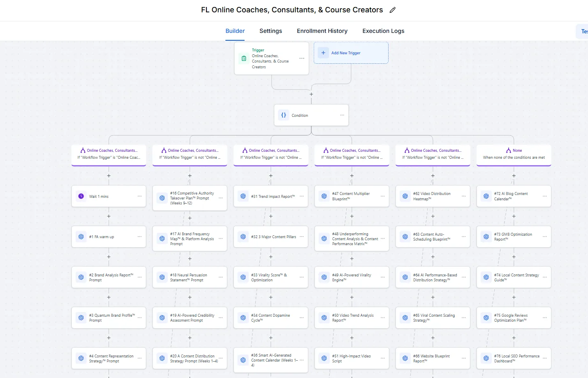Open the three-dot menu on Wait 1 mins

[x=139, y=196]
